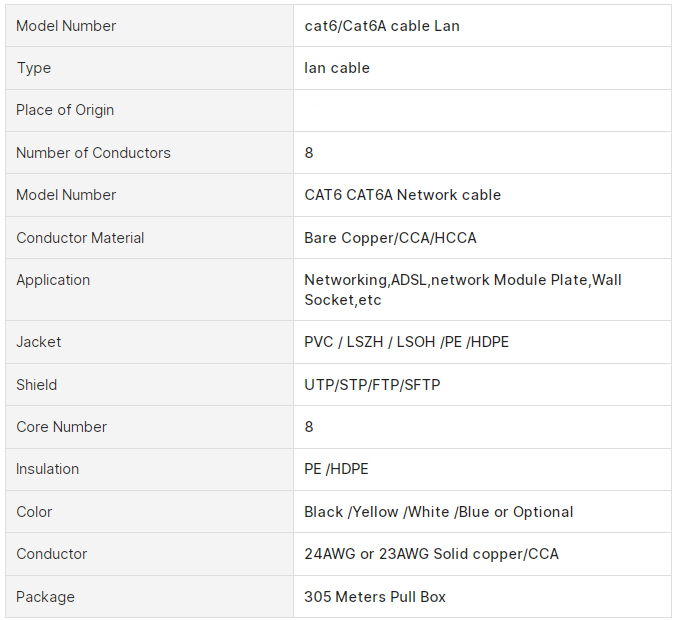The width and height of the screenshot is (682, 620).
Task: Select the 'Networking,ADSL,network Module Plate' text
Action: click(x=447, y=280)
